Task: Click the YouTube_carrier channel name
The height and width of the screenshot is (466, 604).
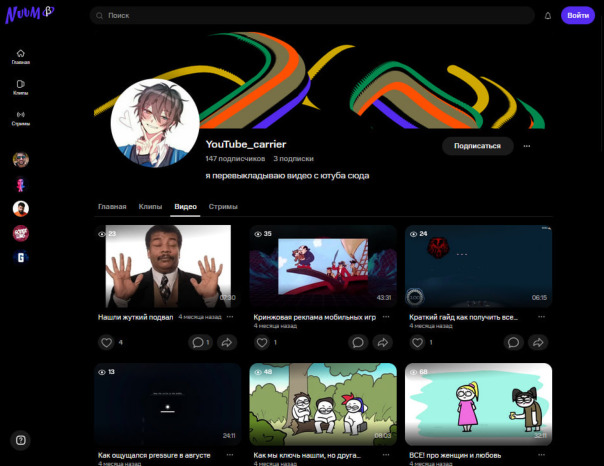Action: pos(246,144)
